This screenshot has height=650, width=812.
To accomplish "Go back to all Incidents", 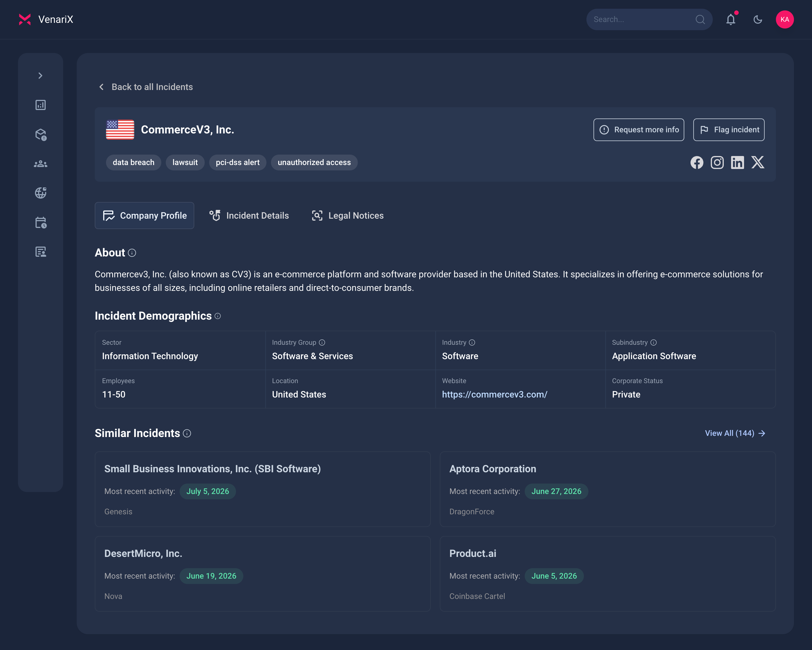I will tap(152, 87).
